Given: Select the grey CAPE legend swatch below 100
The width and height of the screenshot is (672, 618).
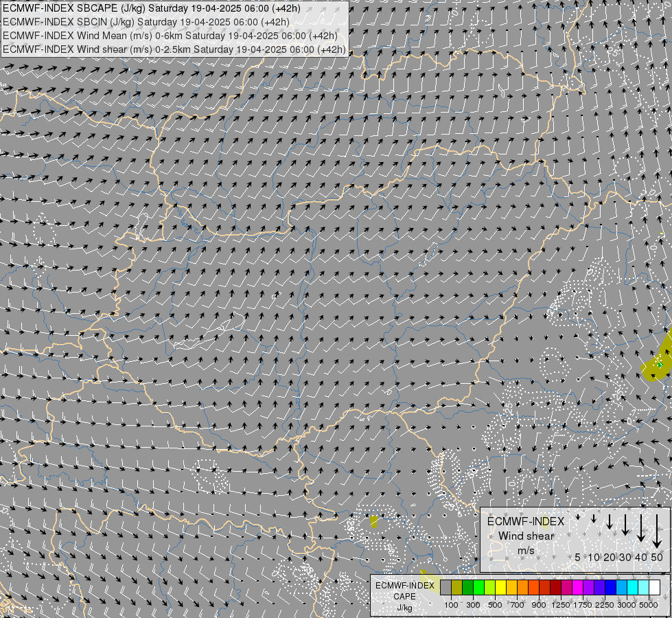Looking at the screenshot, I should pyautogui.click(x=445, y=588).
